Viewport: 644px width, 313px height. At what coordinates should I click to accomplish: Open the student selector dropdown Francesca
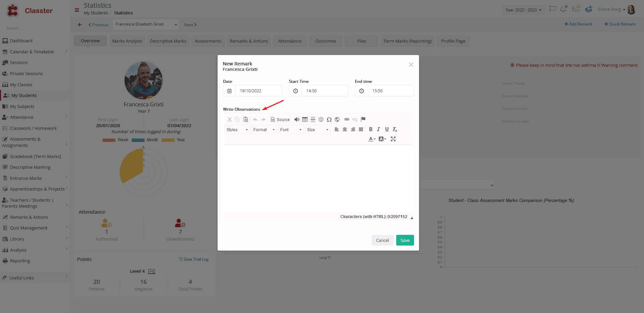click(x=146, y=24)
